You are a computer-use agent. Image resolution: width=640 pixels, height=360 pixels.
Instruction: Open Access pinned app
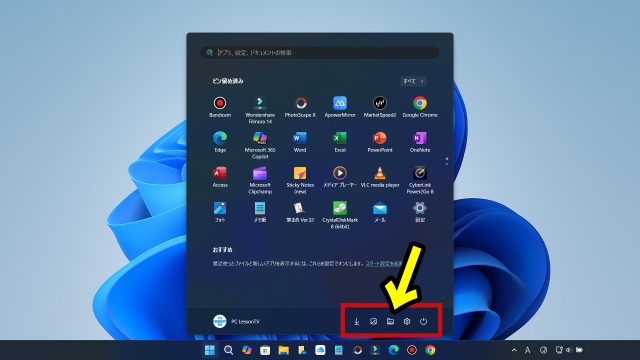[220, 177]
